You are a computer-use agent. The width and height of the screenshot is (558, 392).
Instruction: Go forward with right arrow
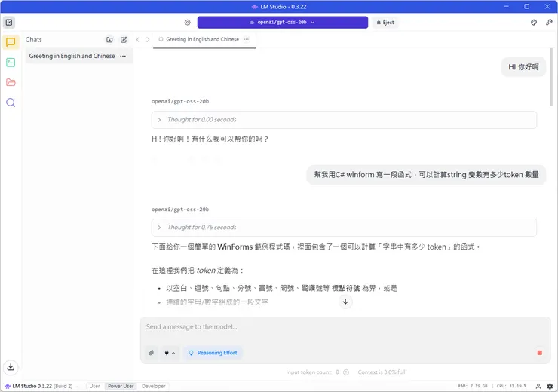click(148, 39)
